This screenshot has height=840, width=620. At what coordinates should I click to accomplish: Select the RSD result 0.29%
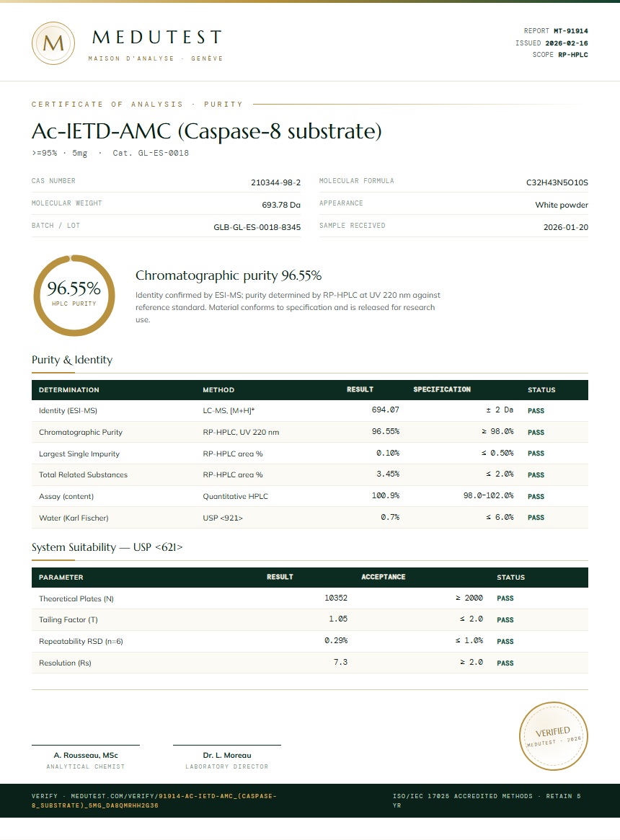coord(336,641)
